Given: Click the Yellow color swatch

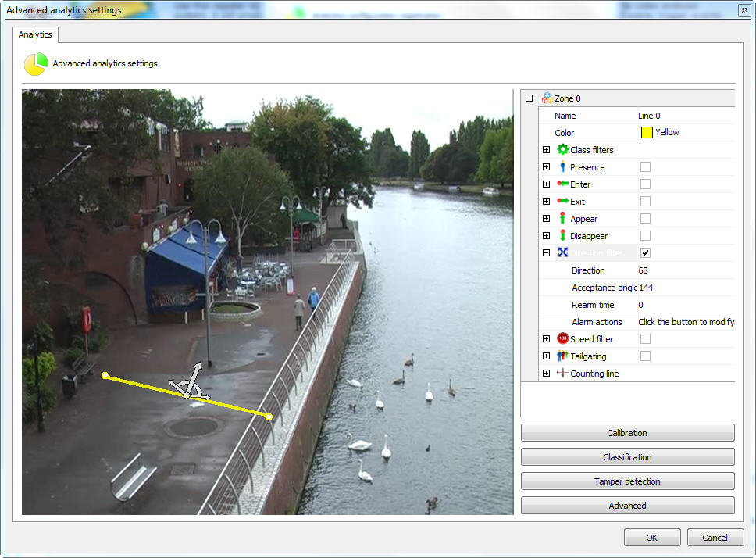Looking at the screenshot, I should coord(647,132).
